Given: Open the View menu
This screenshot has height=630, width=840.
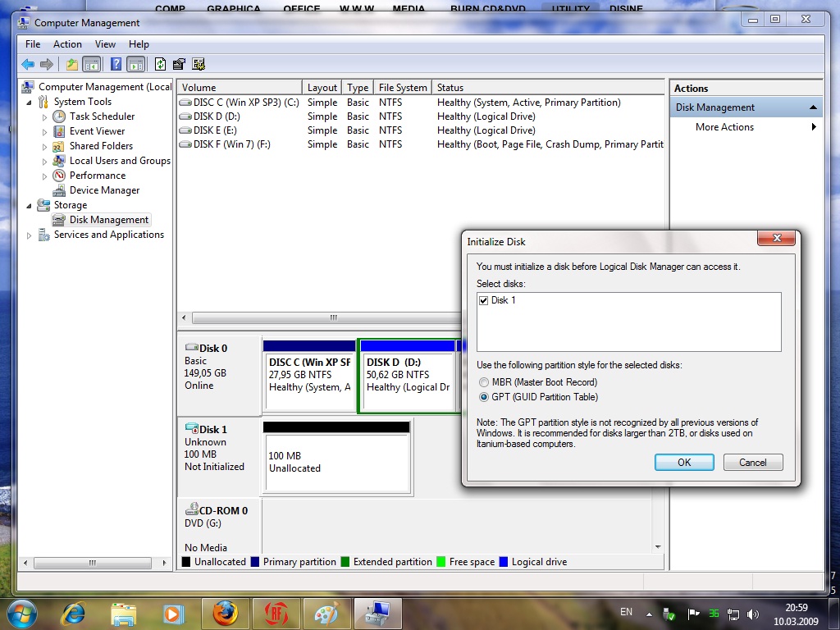Looking at the screenshot, I should [x=105, y=44].
